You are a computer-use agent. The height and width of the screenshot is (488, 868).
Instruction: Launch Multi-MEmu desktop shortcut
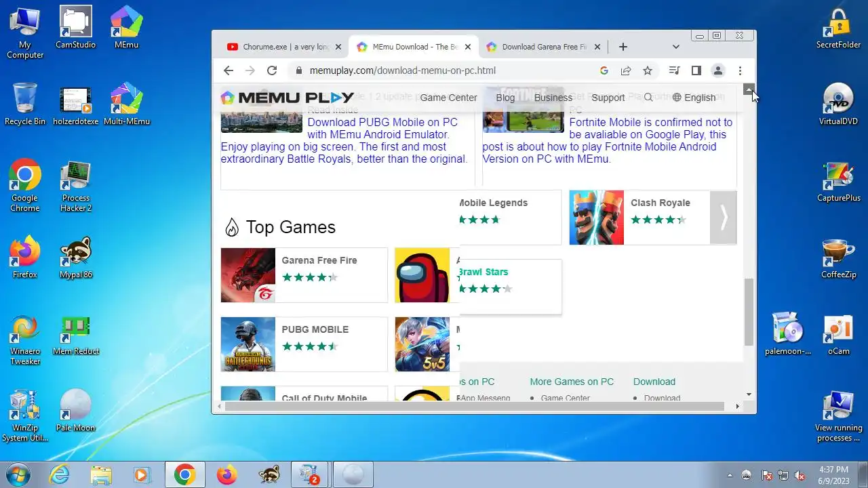pos(127,104)
